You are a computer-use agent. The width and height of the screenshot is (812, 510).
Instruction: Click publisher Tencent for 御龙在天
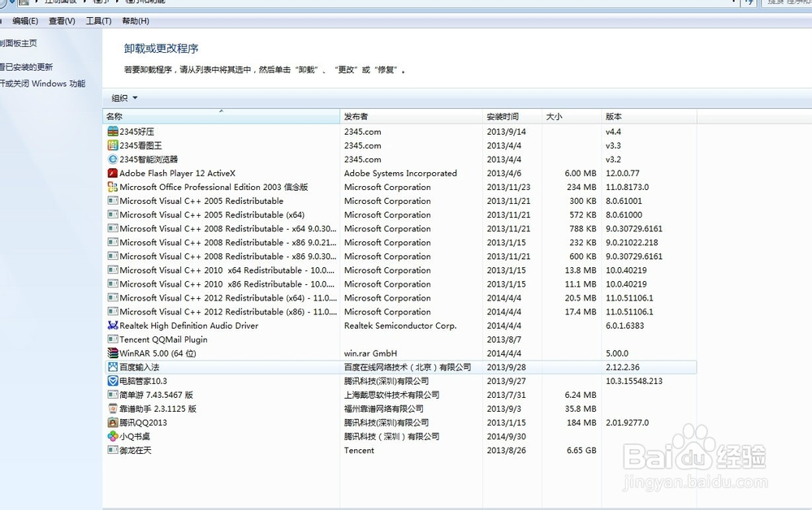359,450
